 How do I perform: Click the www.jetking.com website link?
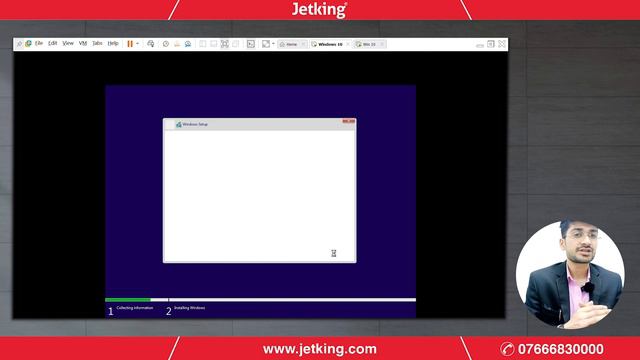320,349
